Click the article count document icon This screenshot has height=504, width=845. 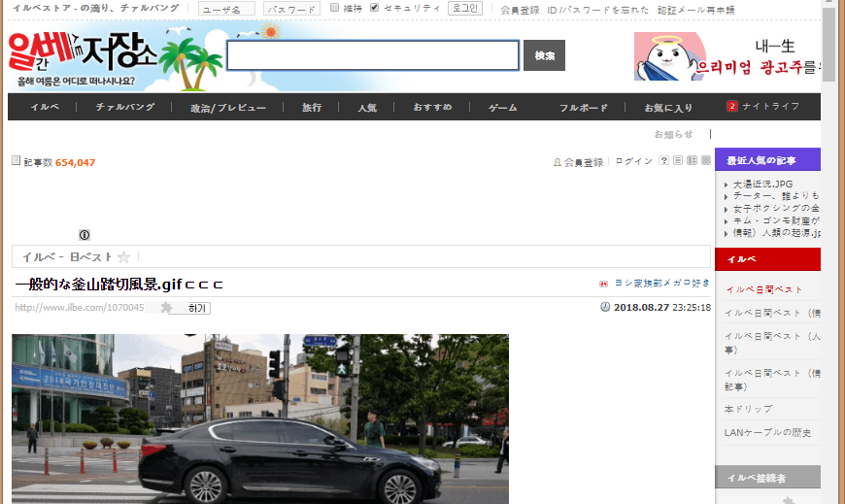point(16,161)
